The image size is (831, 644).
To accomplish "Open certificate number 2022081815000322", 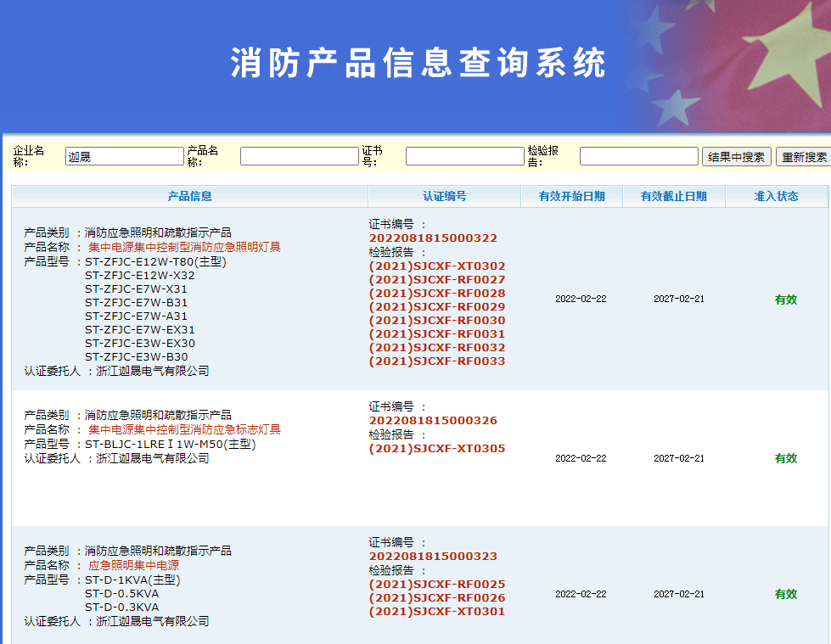I will click(x=433, y=238).
